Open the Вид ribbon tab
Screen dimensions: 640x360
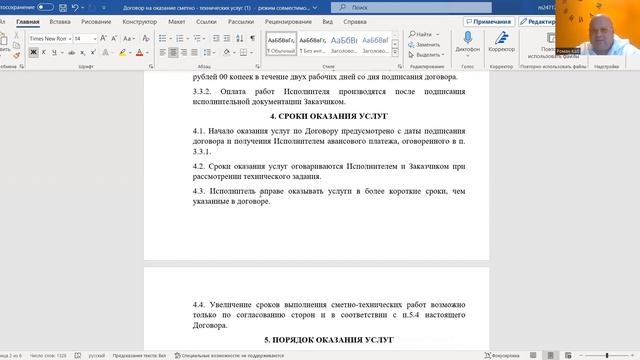click(x=327, y=22)
